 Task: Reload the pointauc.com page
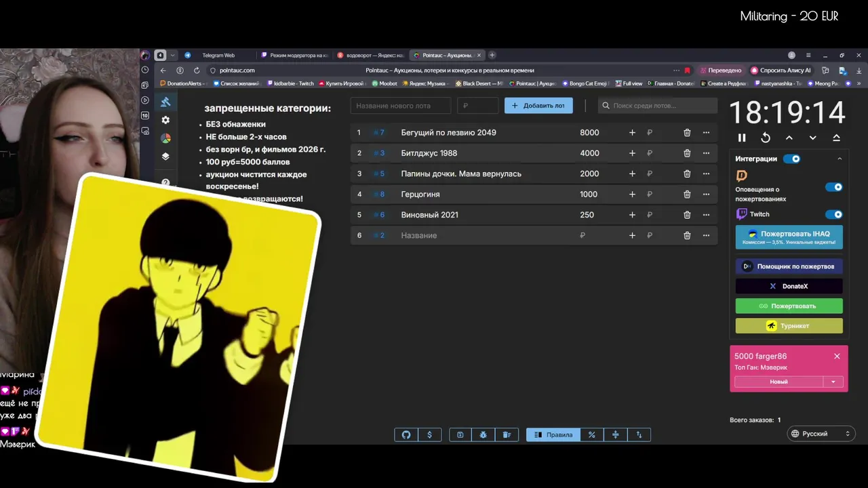click(x=197, y=70)
